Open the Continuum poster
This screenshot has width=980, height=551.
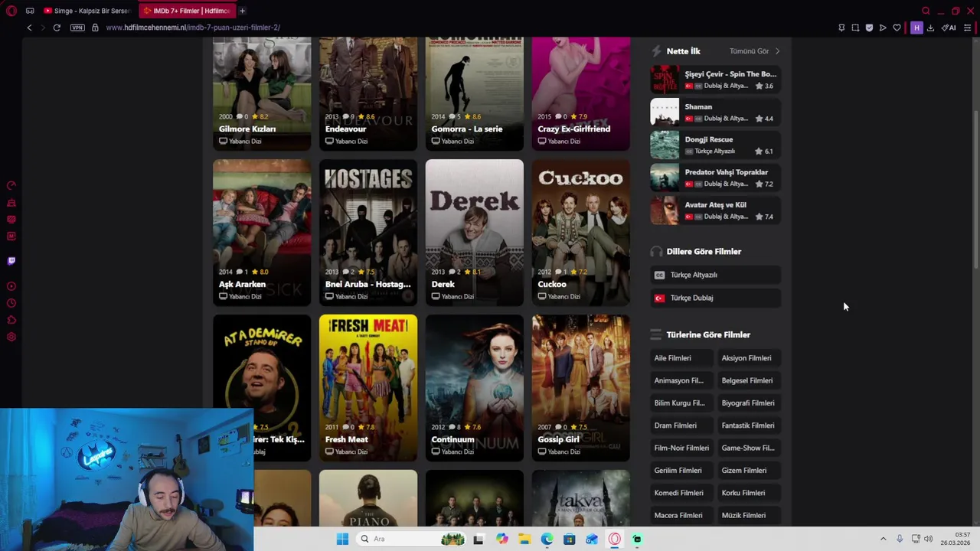tap(475, 387)
